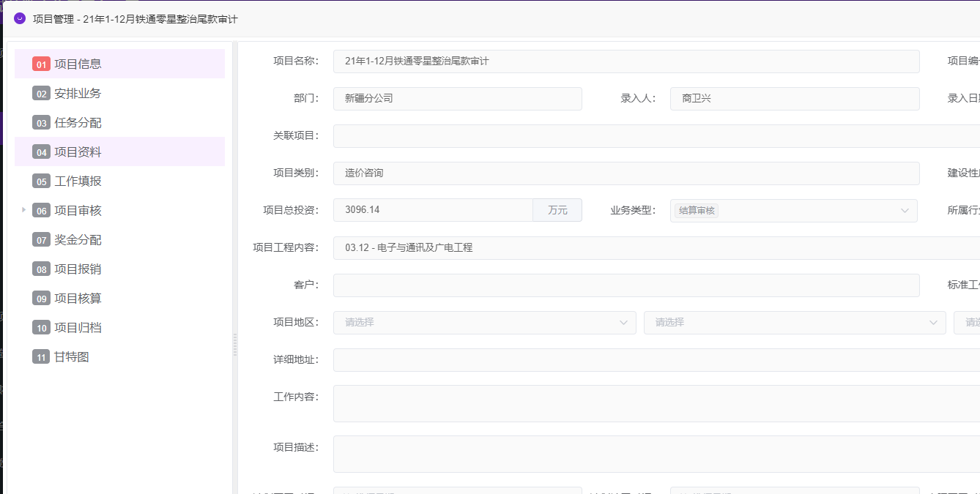Click the sidebar splitter drag handle
Viewport: 980px width, 494px height.
(x=235, y=345)
